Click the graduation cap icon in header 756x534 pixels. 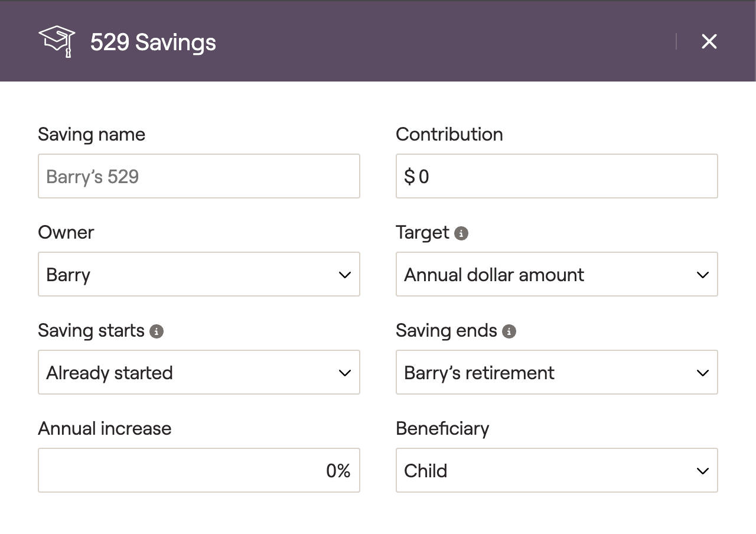tap(57, 42)
